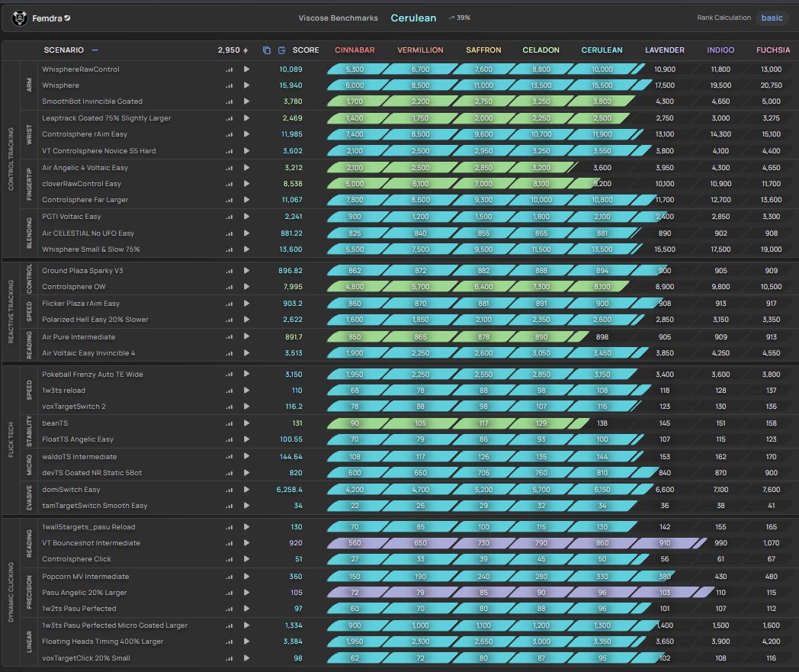The height and width of the screenshot is (672, 799).
Task: Open stats chart for Controlsphere Click
Action: pyautogui.click(x=229, y=559)
